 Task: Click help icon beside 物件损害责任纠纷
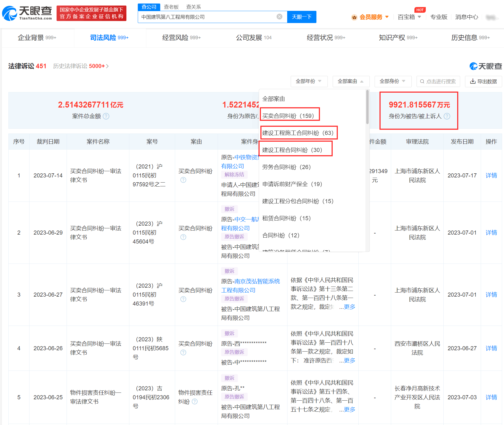click(x=195, y=401)
